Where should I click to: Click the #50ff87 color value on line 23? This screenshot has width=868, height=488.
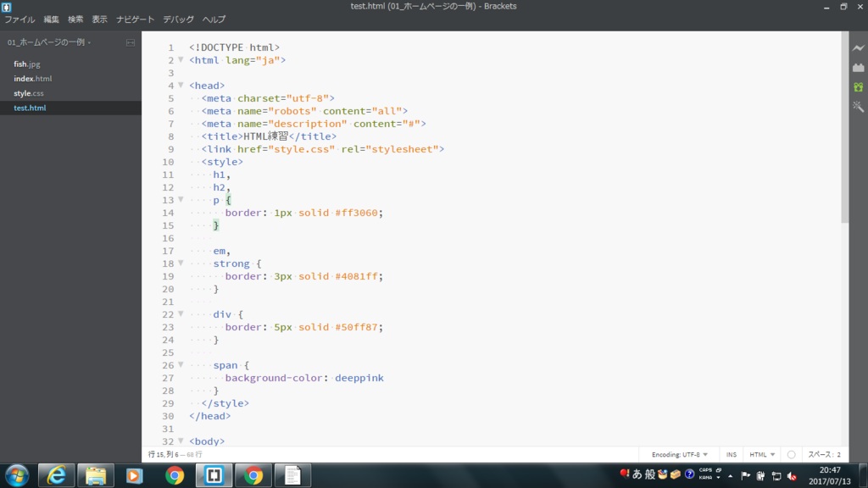click(356, 327)
